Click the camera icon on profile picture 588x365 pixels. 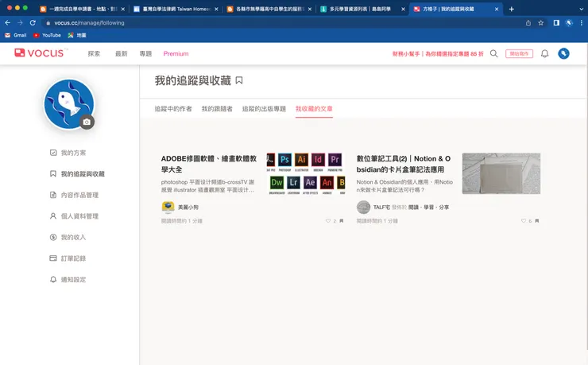tap(87, 122)
